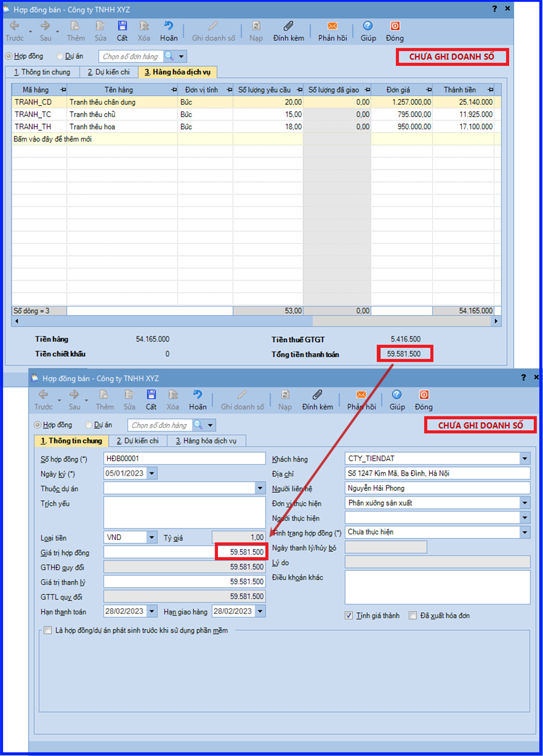543x756 pixels.
Task: Click Điều khoản khác text area
Action: 438,587
